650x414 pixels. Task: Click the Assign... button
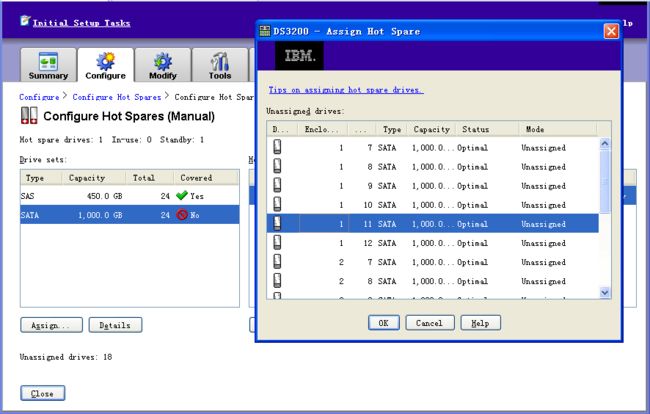[51, 325]
